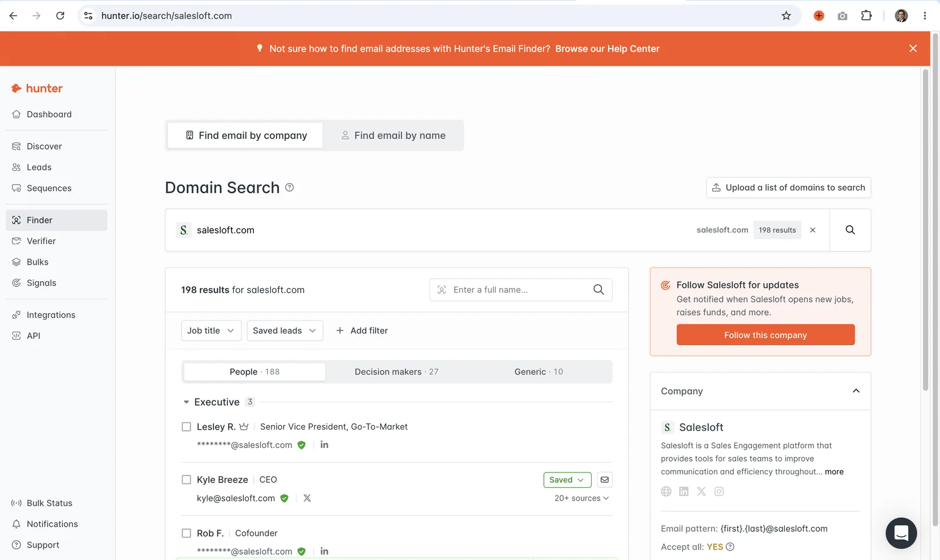Run the domain search with magnifier button
The height and width of the screenshot is (560, 940).
(x=850, y=230)
